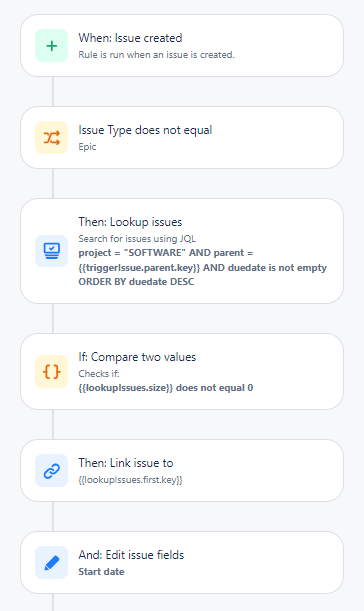Click connector line between trigger and condition
364x611 pixels.
(x=53, y=92)
